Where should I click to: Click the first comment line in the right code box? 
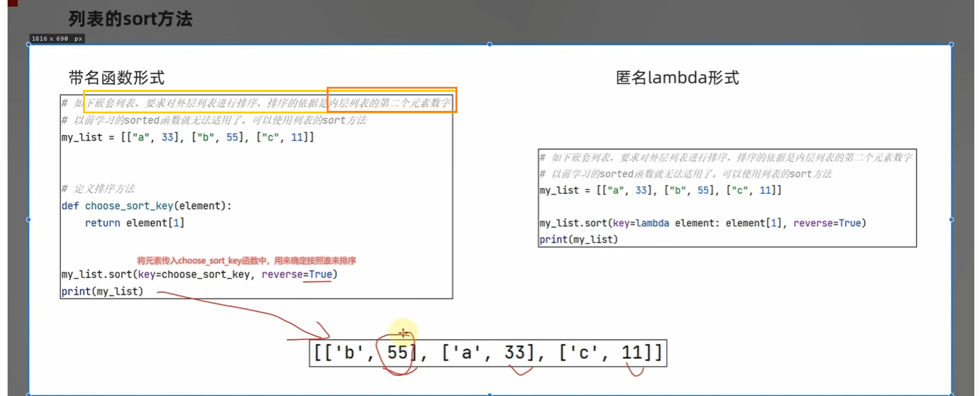(x=727, y=158)
